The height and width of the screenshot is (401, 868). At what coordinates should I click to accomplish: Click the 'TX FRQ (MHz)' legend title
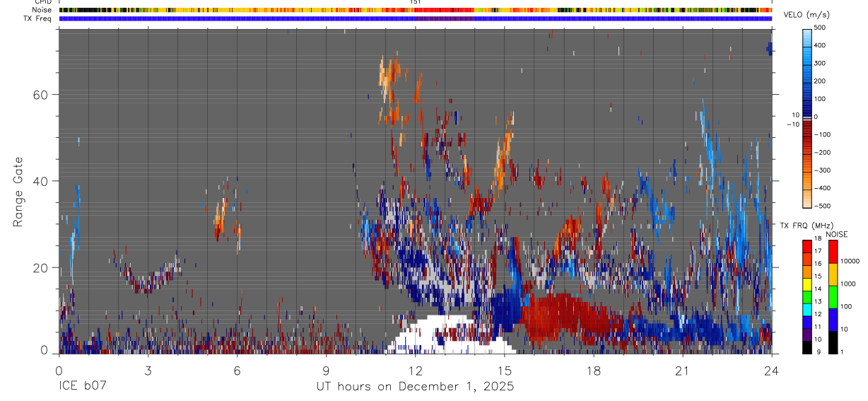(x=807, y=225)
